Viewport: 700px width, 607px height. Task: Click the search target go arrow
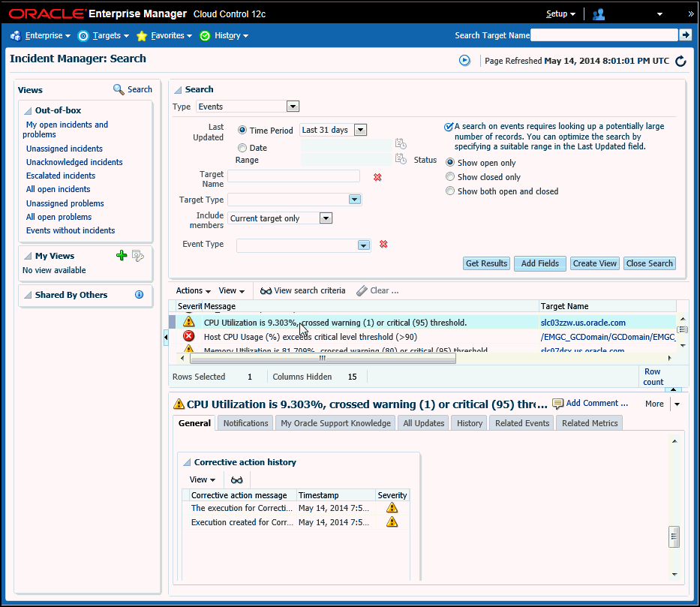coord(685,35)
